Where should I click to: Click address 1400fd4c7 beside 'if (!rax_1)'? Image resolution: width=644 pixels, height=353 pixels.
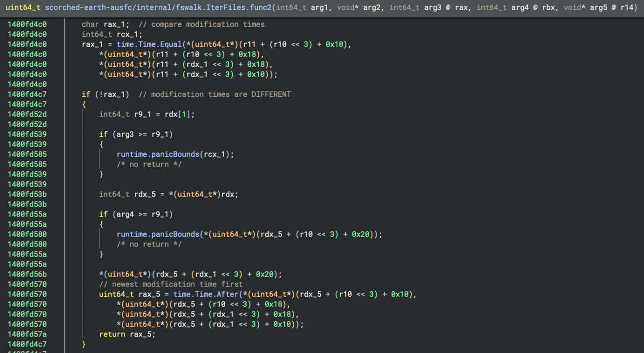coord(27,94)
